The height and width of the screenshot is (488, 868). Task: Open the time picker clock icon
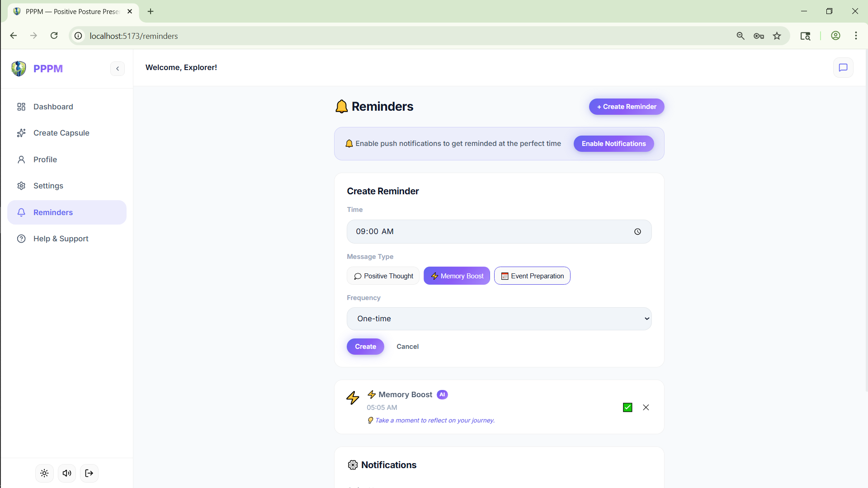(x=637, y=232)
